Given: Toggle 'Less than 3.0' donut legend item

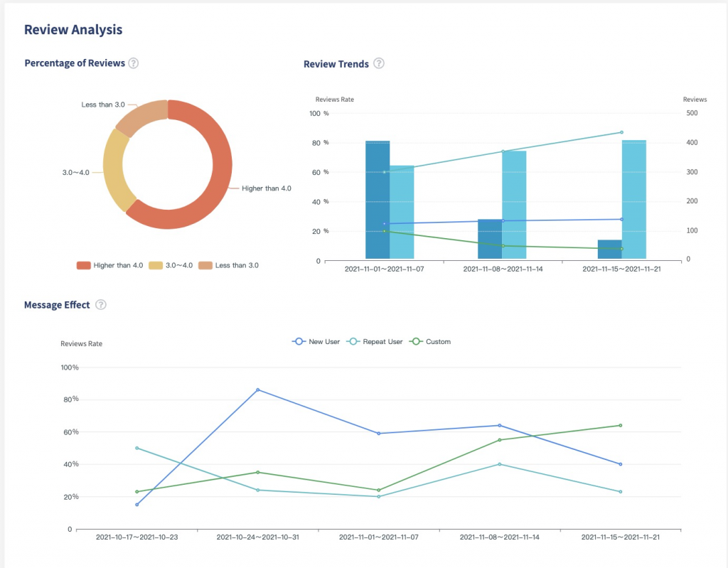Looking at the screenshot, I should (228, 265).
